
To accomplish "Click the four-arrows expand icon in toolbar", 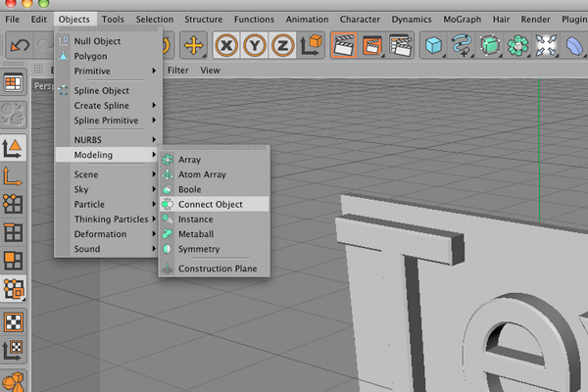I will point(546,45).
